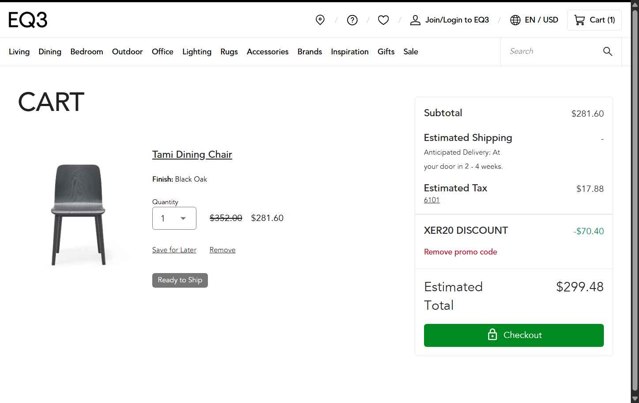Click Save for Later link

(x=174, y=250)
